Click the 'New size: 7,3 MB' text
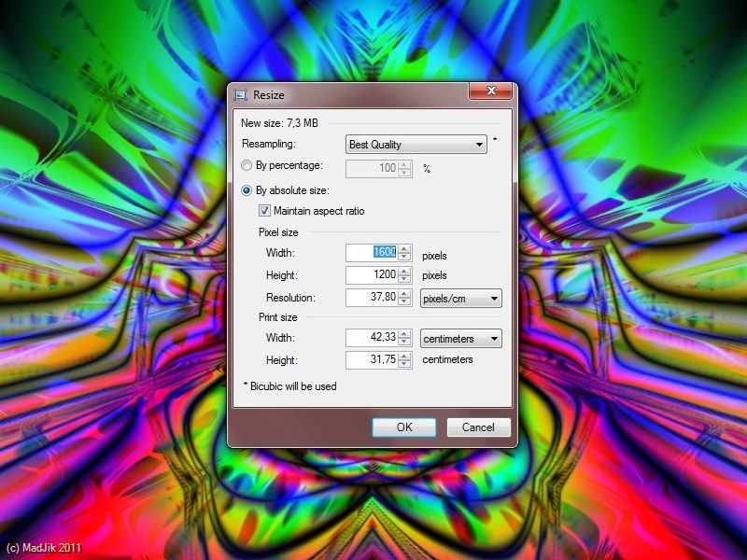Screen dimensions: 747x560 279,123
